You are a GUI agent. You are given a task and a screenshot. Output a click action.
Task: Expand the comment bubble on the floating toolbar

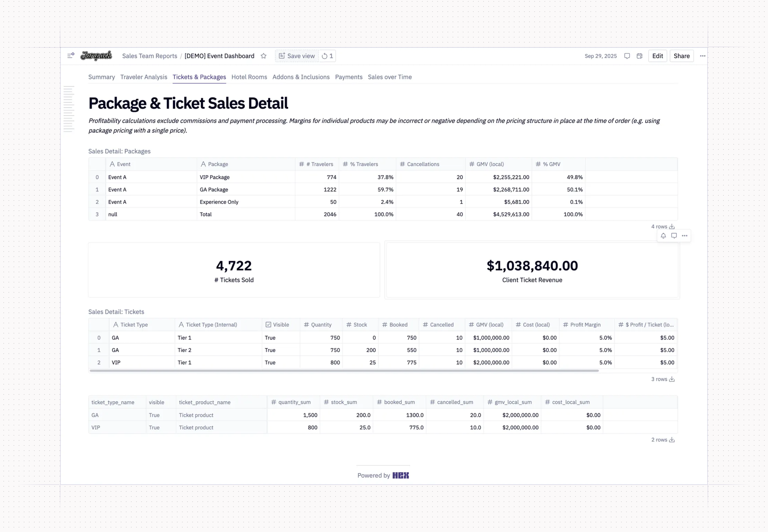[x=674, y=236]
